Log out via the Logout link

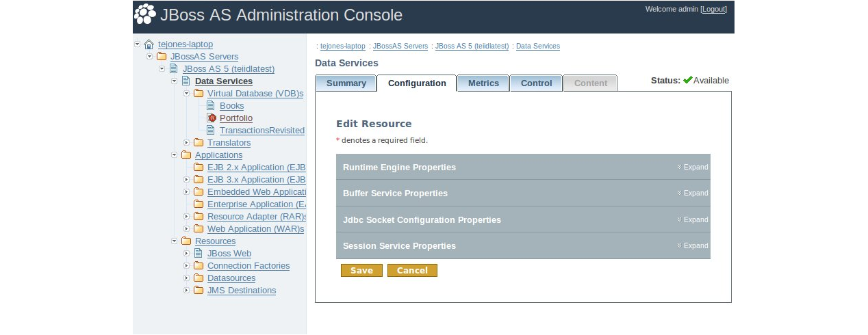click(714, 10)
